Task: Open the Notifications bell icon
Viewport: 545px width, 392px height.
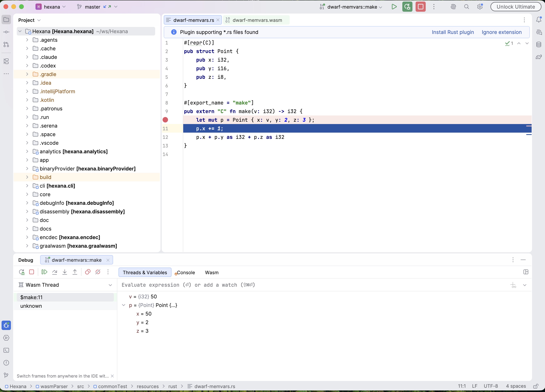Action: pos(539,20)
